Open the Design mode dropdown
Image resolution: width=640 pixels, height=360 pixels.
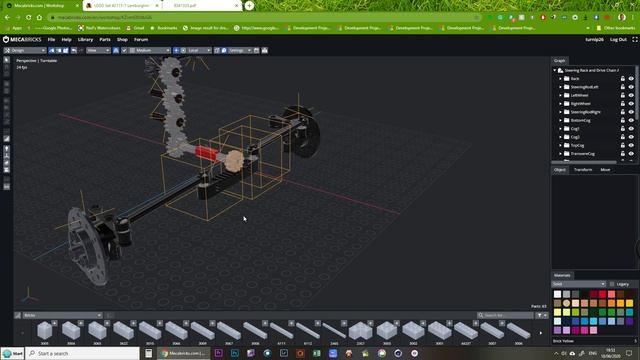click(25, 50)
